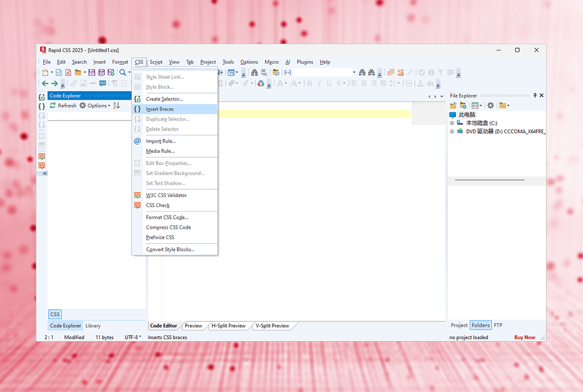Choose Compress CSS Code menu entry
This screenshot has height=392, width=583.
pos(175,227)
